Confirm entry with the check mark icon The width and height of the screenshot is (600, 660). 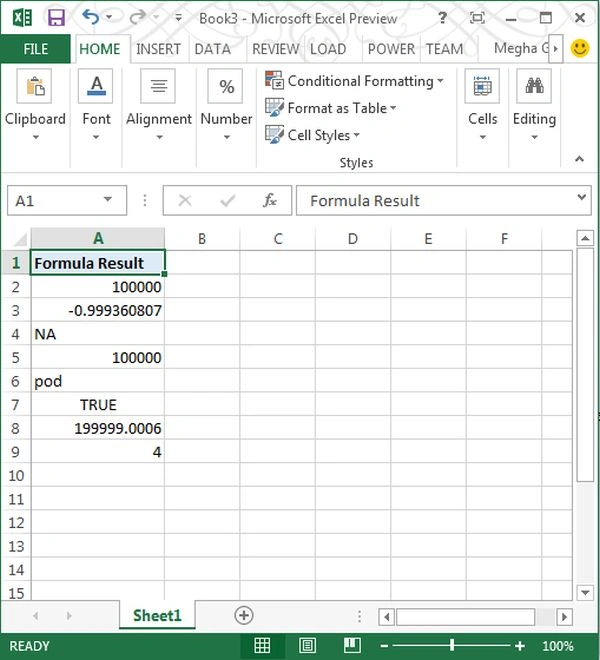[x=228, y=201]
